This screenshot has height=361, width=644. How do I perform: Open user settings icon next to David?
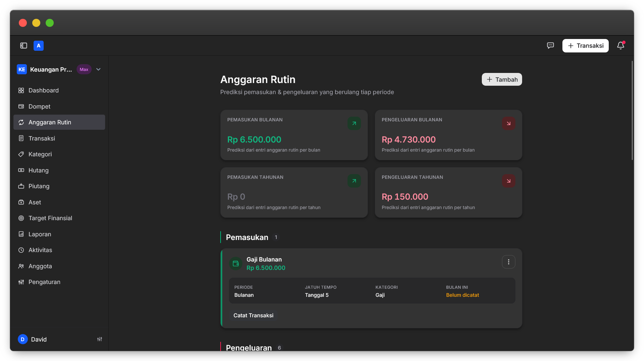[100, 339]
